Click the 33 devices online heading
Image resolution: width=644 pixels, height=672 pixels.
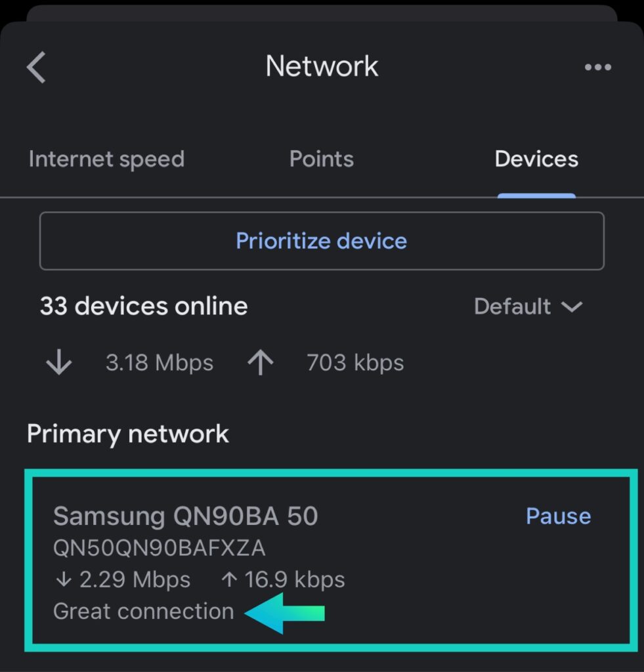point(144,306)
